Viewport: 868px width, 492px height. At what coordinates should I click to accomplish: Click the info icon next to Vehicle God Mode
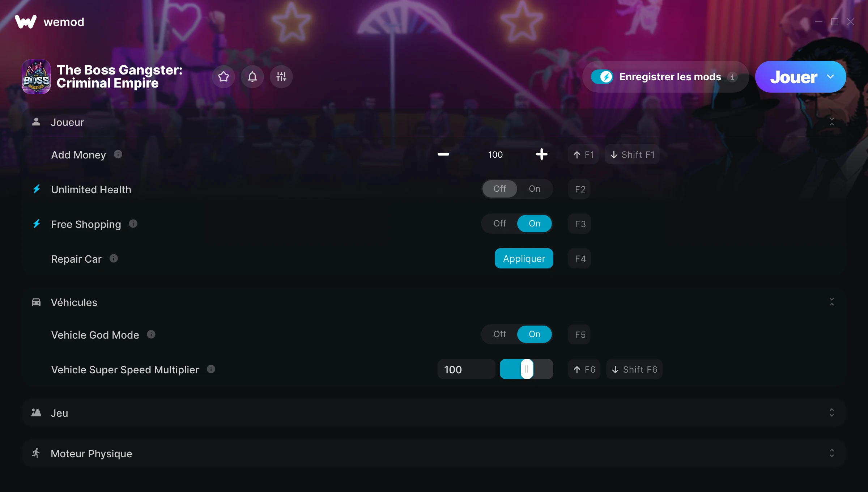(151, 335)
